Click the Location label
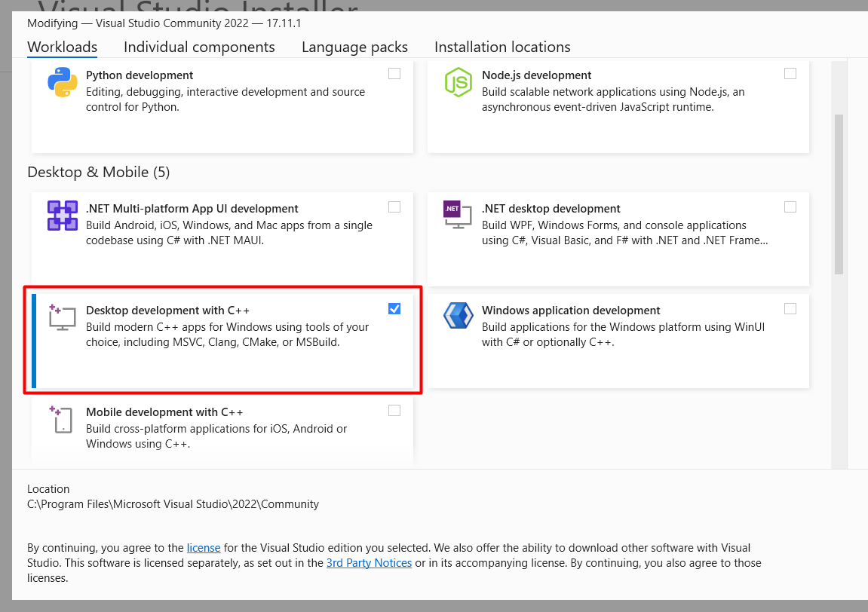The height and width of the screenshot is (612, 868). [x=48, y=489]
